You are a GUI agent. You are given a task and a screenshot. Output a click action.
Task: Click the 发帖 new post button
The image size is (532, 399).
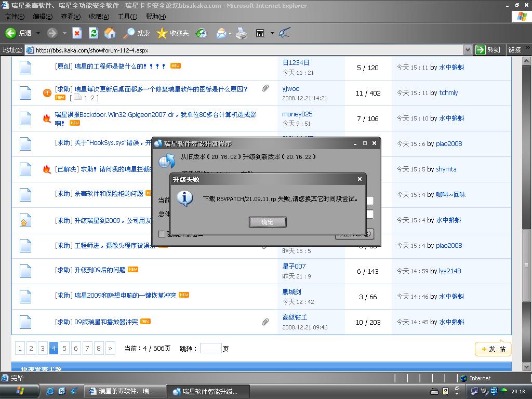pyautogui.click(x=493, y=349)
